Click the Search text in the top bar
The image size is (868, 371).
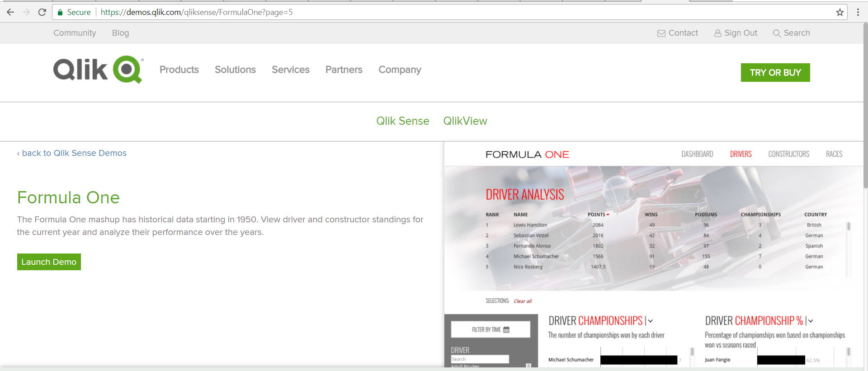[797, 33]
